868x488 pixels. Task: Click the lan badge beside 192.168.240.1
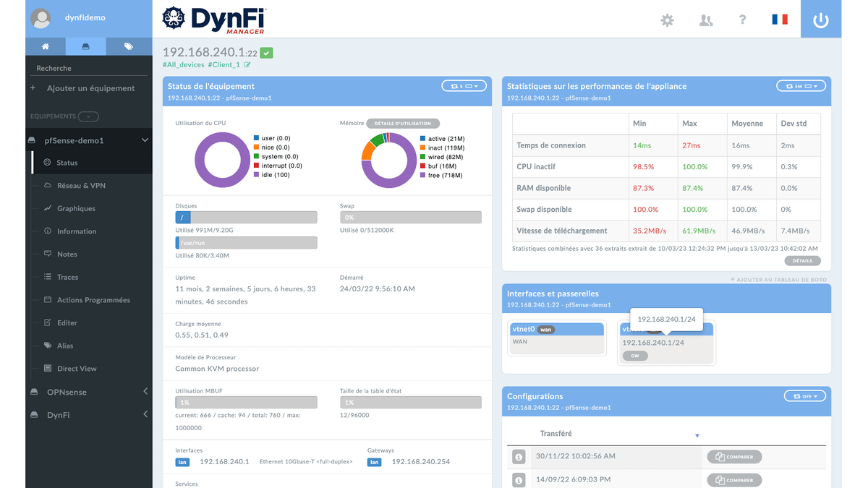[182, 461]
